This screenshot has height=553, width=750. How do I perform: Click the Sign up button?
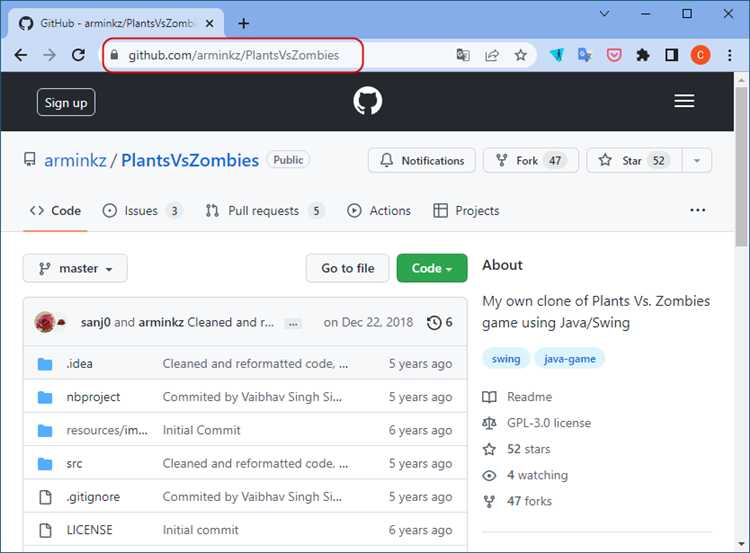click(x=66, y=102)
